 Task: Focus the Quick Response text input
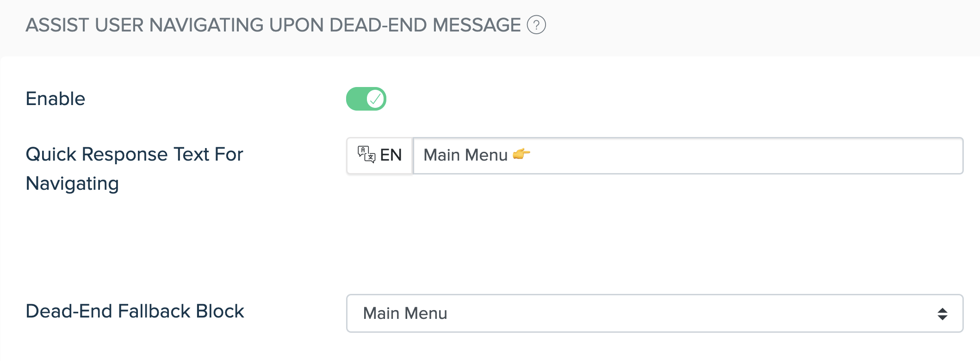click(688, 156)
